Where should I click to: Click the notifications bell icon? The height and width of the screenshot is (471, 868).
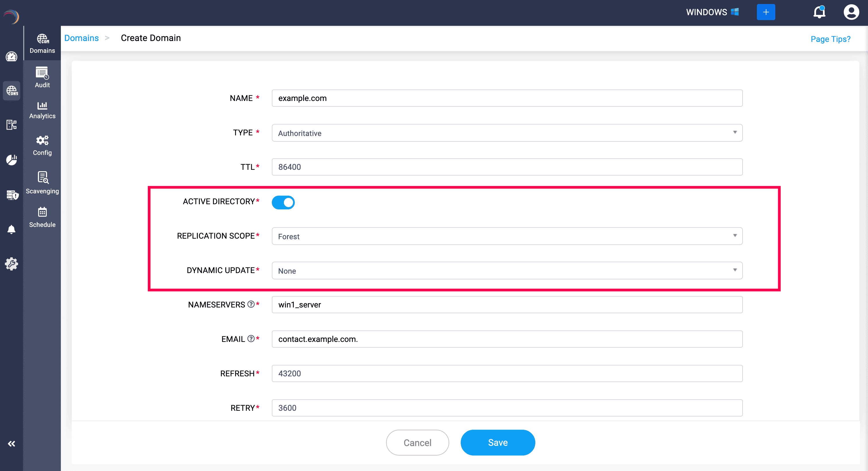click(12, 229)
